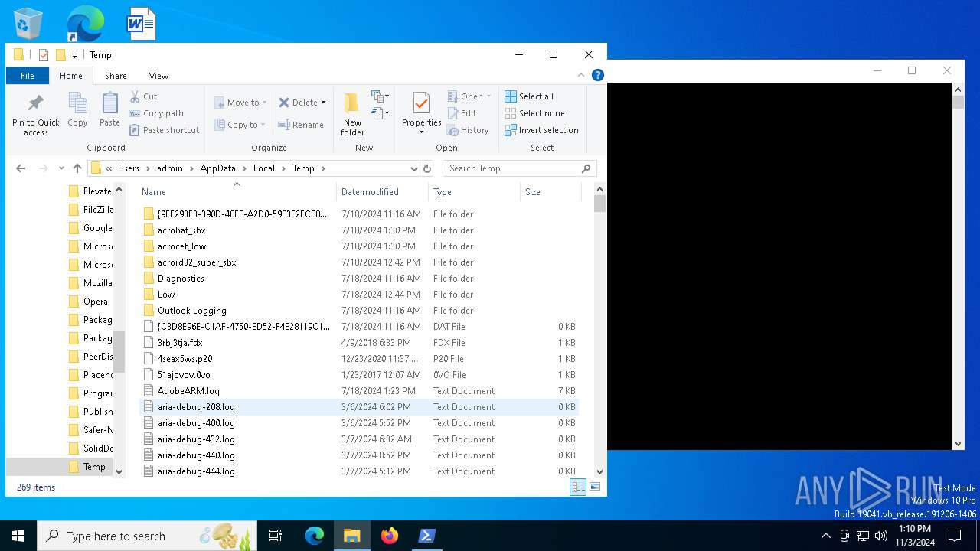Switch to details view layout
This screenshot has width=980, height=551.
click(x=579, y=487)
